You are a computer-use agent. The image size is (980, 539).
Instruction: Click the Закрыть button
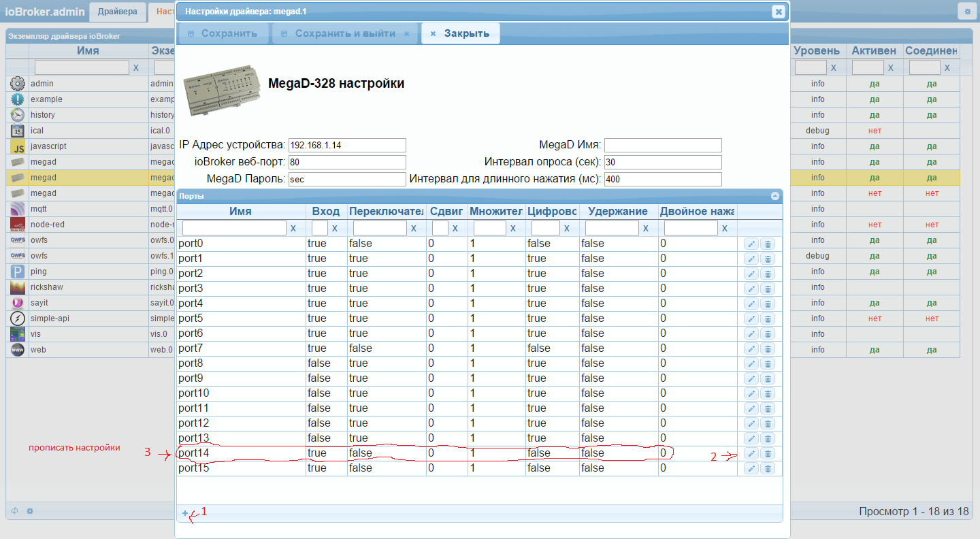460,33
